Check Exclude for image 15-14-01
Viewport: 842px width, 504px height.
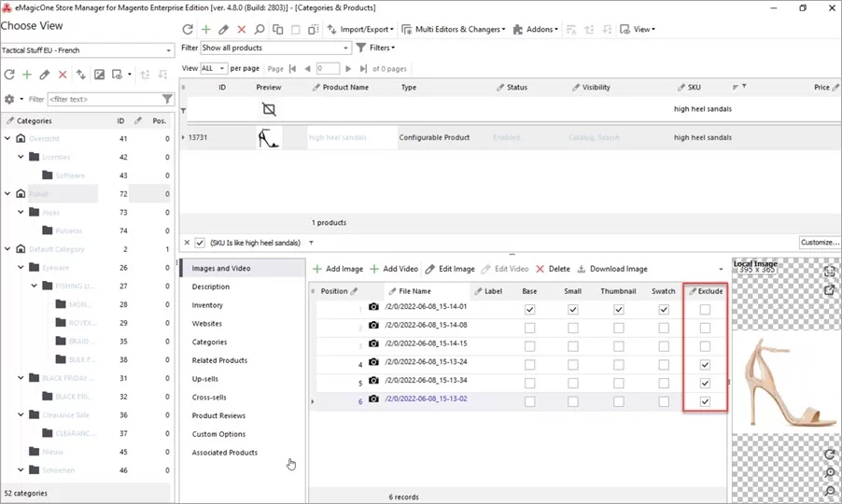pos(705,310)
